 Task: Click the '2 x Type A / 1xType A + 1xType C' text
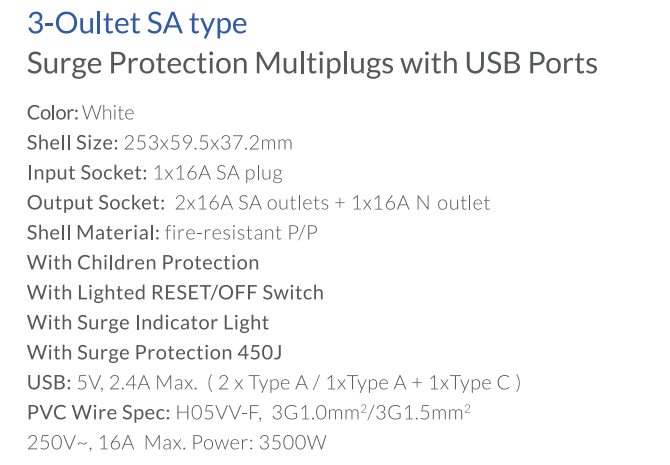pos(364,383)
